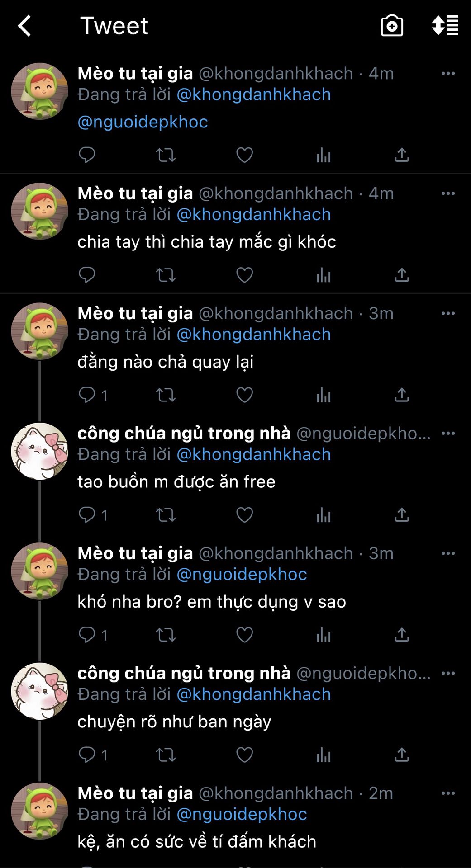Screen dimensions: 471x868
Task: Open công chúa ngủ trong nhà avatar on 'tao buồn' tweet
Action: click(x=39, y=451)
